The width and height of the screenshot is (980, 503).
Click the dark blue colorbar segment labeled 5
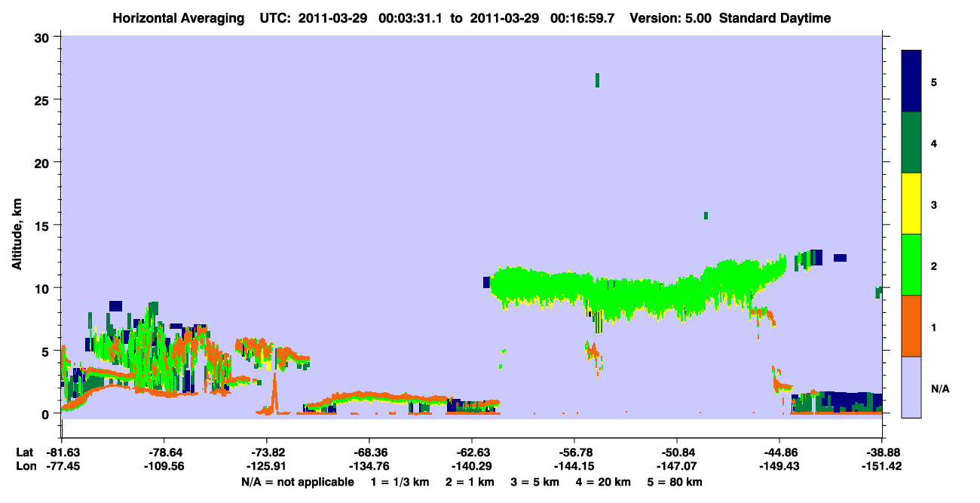(x=911, y=81)
